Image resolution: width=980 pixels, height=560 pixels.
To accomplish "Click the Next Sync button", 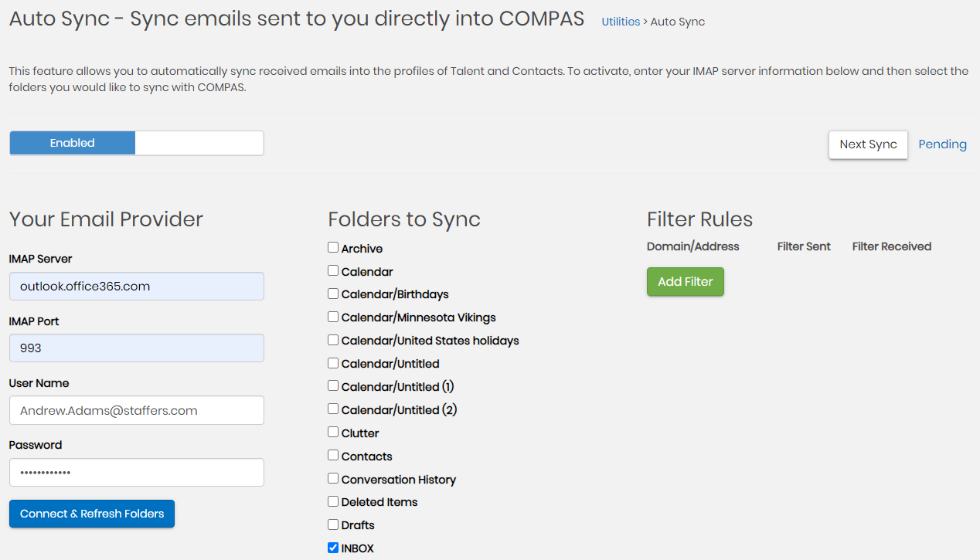I will pyautogui.click(x=868, y=144).
